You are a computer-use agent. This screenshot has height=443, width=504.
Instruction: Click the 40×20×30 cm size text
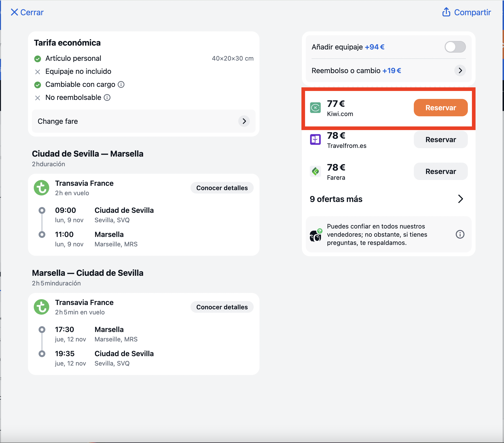coord(232,58)
